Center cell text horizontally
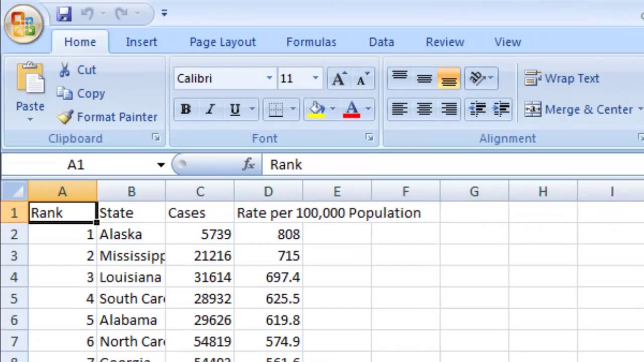The image size is (644, 362). [424, 109]
